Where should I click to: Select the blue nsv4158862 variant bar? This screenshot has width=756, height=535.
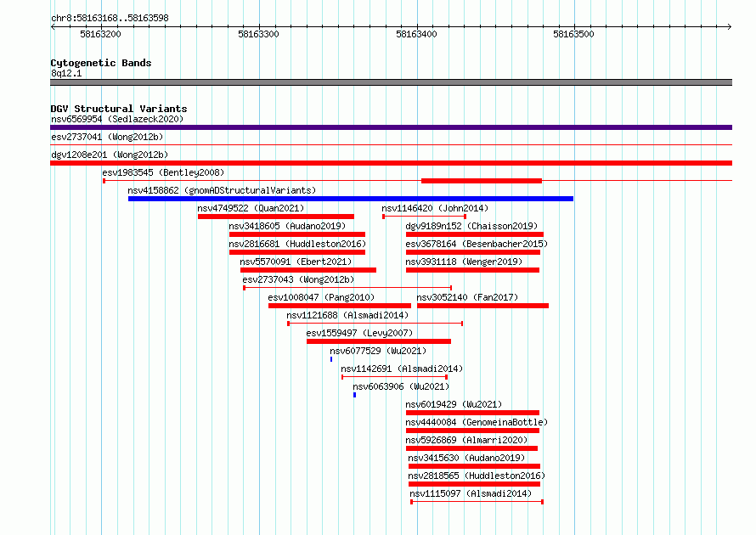pos(351,199)
